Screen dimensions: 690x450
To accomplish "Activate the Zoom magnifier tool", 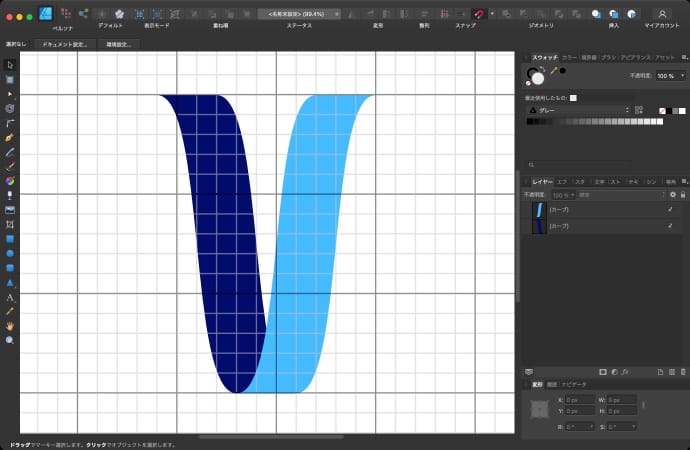I will (10, 340).
